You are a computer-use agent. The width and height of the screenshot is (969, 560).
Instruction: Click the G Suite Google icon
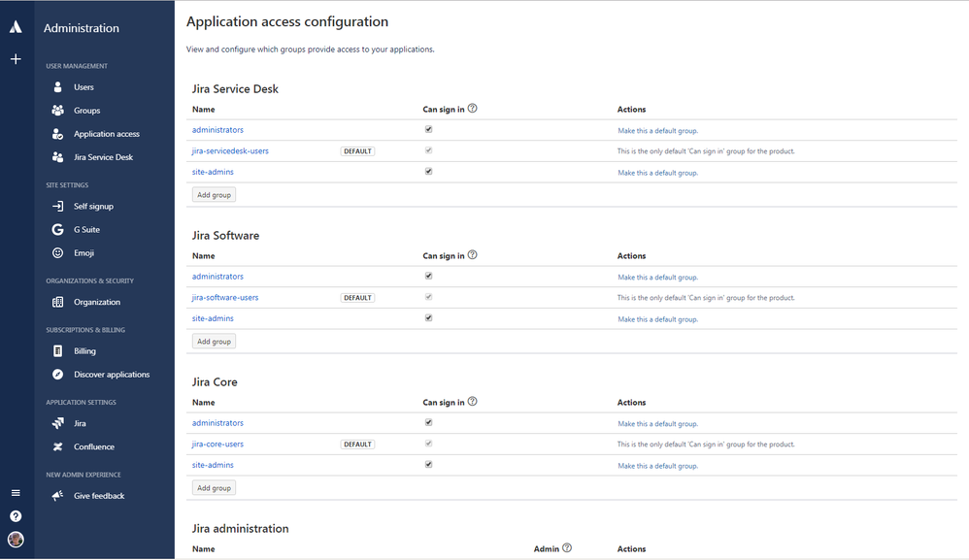point(57,230)
